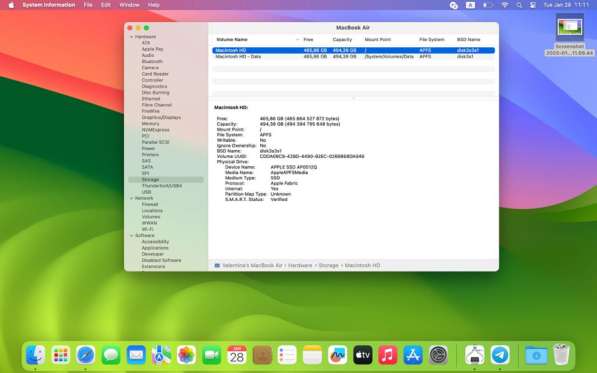The height and width of the screenshot is (373, 597).
Task: Collapse the Hardware section in sidebar
Action: click(132, 37)
